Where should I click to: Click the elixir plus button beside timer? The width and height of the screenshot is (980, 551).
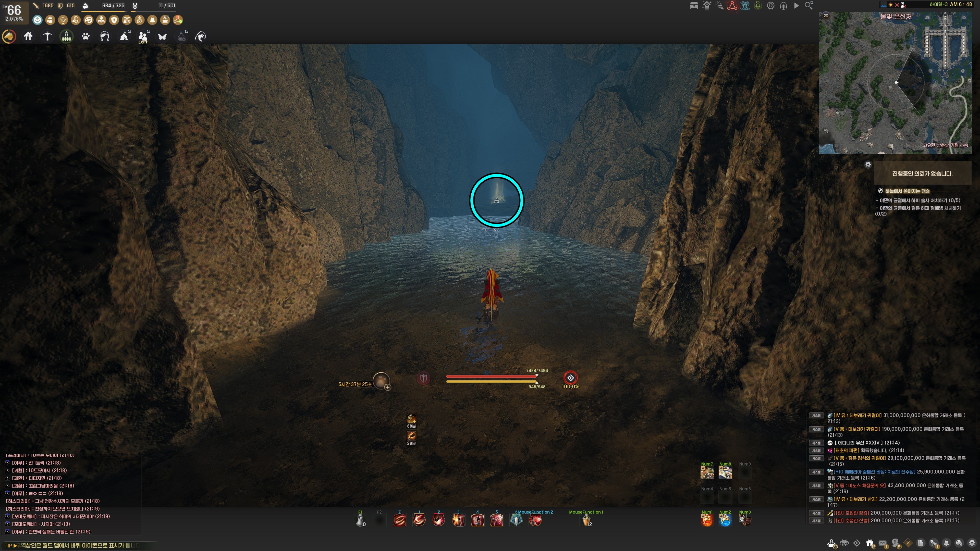[387, 387]
